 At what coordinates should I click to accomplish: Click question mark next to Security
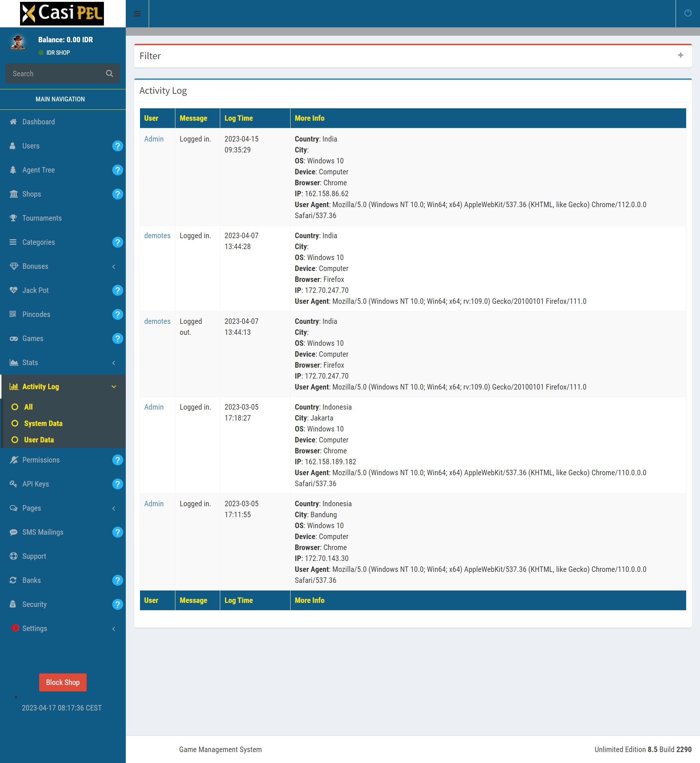coord(117,604)
